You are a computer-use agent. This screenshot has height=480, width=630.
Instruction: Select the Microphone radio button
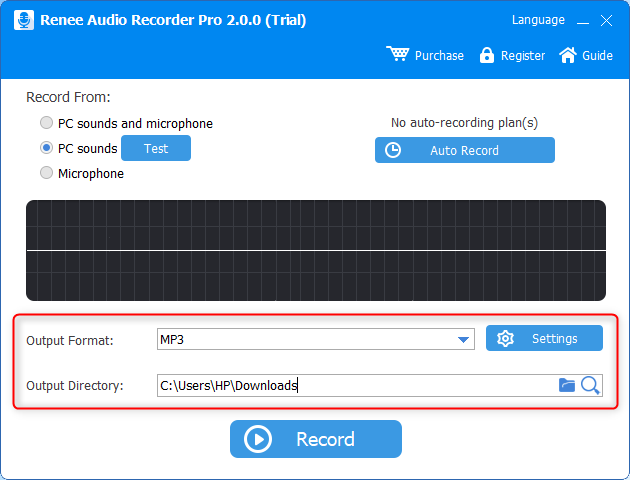pyautogui.click(x=46, y=173)
